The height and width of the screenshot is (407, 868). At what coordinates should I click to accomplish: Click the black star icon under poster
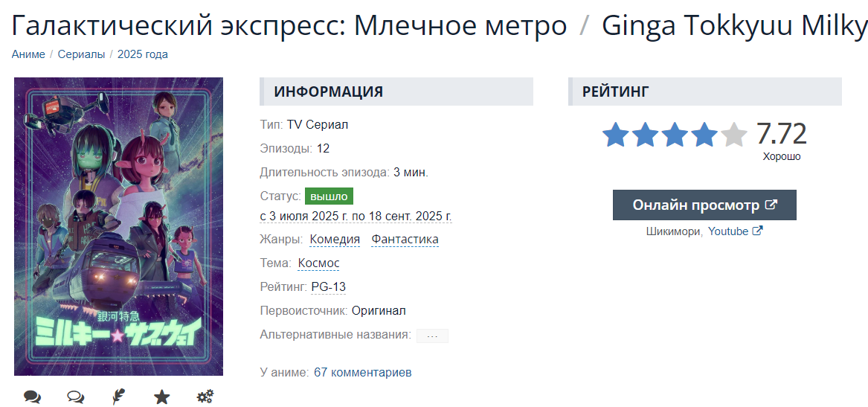coord(161,397)
